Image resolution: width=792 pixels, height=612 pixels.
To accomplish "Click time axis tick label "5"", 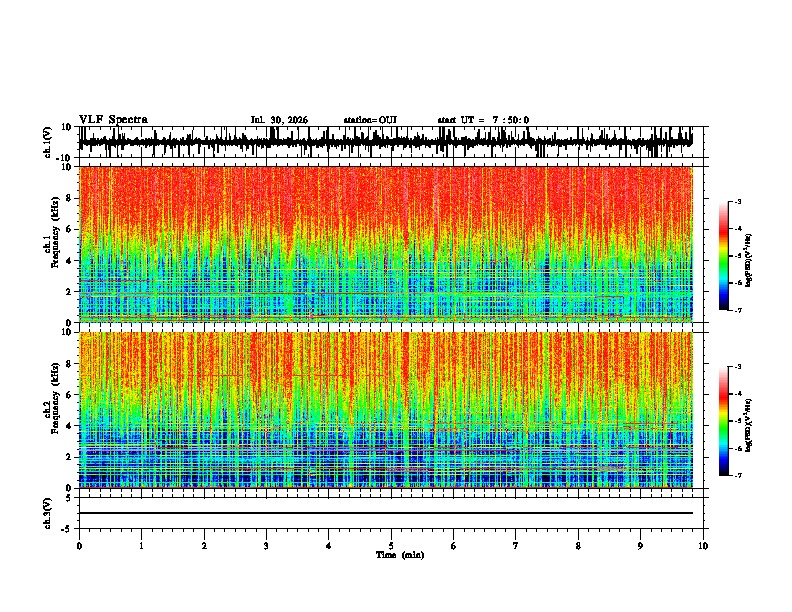I will [391, 546].
